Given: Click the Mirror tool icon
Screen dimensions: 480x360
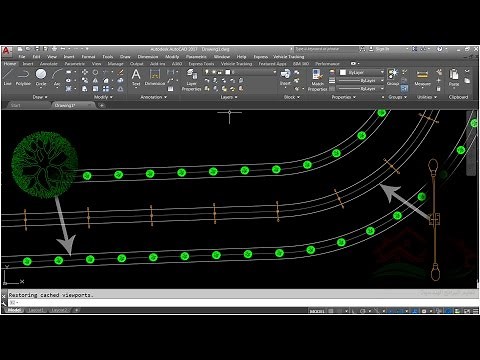Looking at the screenshot, I should (x=95, y=80).
